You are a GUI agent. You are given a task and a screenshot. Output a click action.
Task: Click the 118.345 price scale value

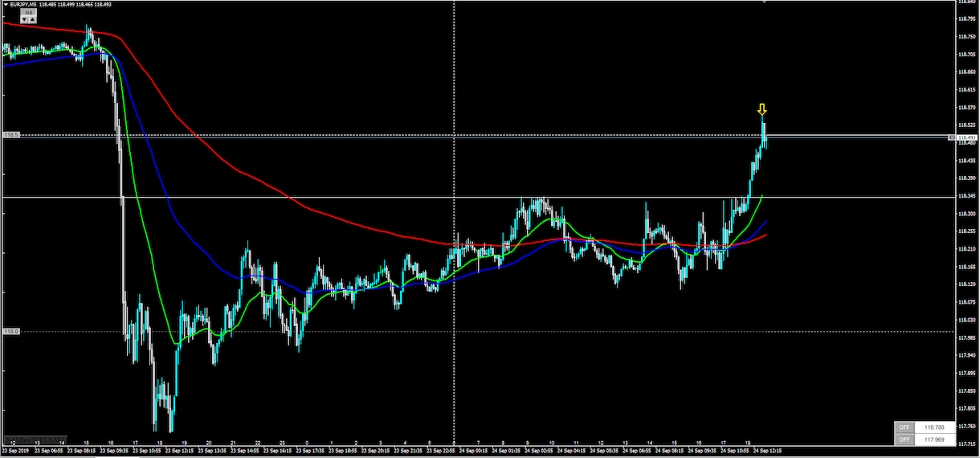(967, 195)
